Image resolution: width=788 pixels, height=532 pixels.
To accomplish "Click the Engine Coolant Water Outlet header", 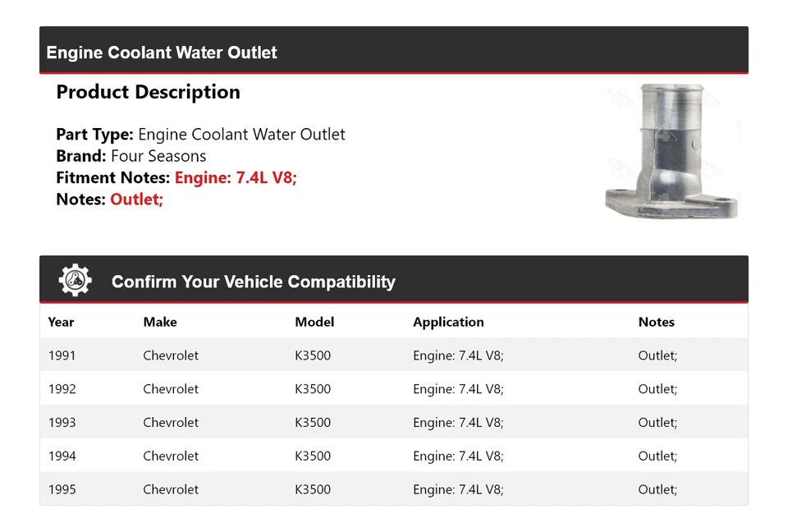I will tap(162, 53).
